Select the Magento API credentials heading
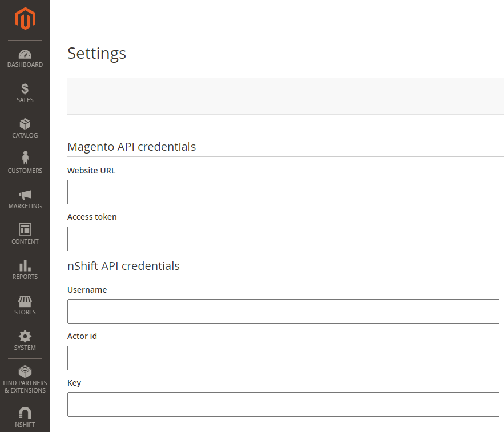 131,147
